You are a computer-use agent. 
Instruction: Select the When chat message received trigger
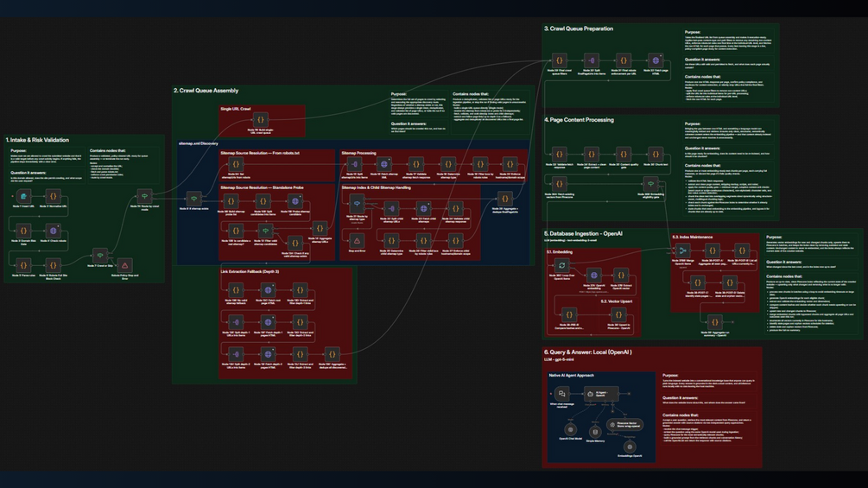[562, 393]
